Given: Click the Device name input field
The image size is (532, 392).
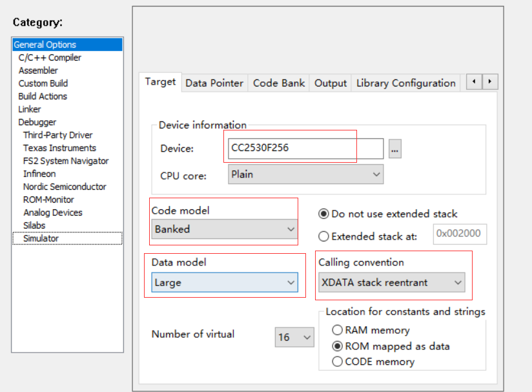Looking at the screenshot, I should pos(305,148).
